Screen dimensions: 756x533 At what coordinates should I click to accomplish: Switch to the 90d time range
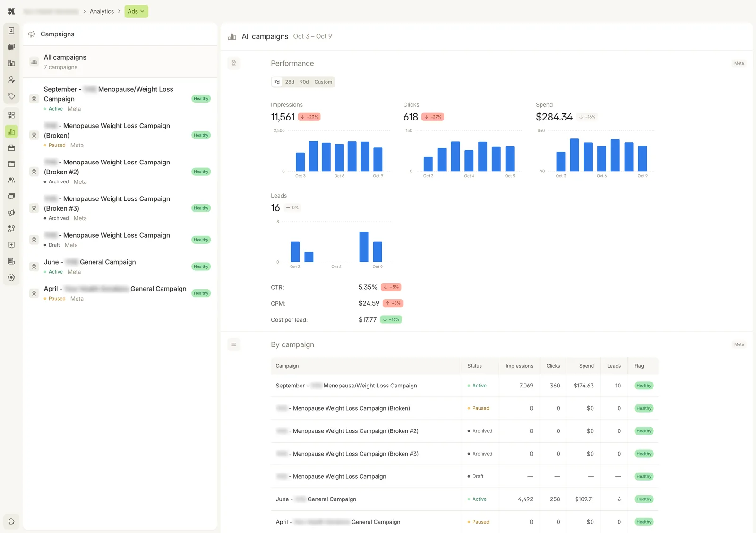click(304, 82)
